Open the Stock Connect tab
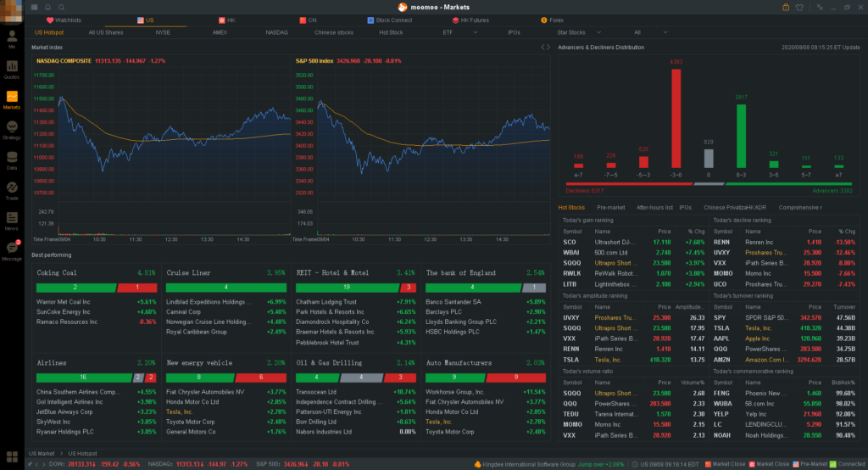868x470 pixels. pos(390,20)
